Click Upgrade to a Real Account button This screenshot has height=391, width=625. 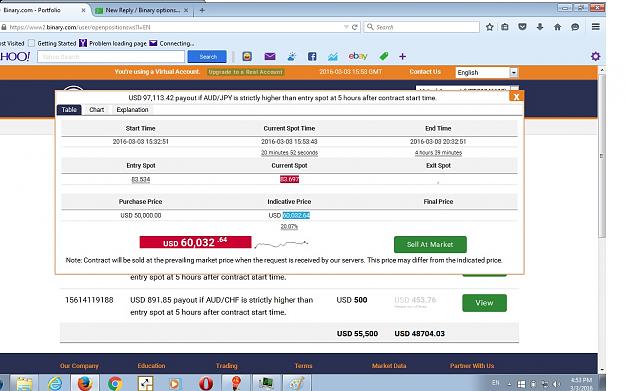(x=246, y=72)
